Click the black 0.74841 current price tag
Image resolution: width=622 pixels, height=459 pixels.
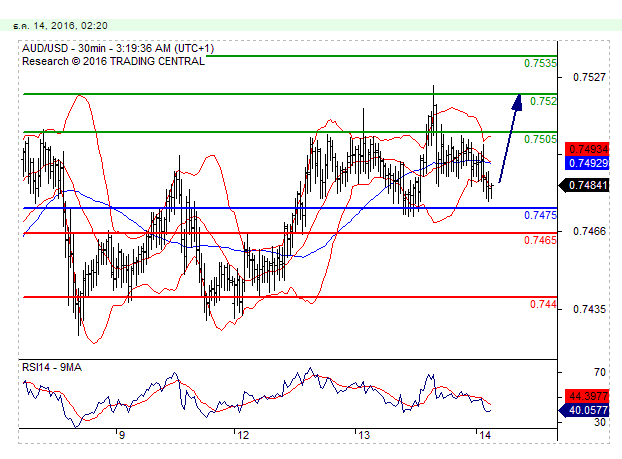click(x=584, y=185)
